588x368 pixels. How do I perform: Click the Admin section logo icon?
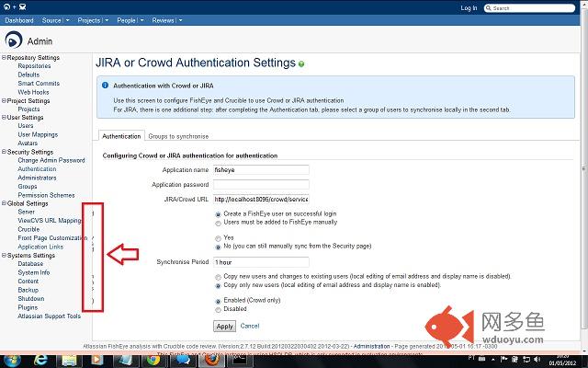[14, 40]
